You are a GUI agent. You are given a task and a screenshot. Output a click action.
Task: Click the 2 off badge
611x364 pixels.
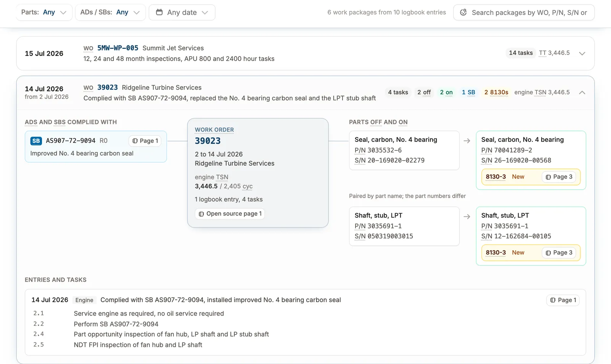424,92
